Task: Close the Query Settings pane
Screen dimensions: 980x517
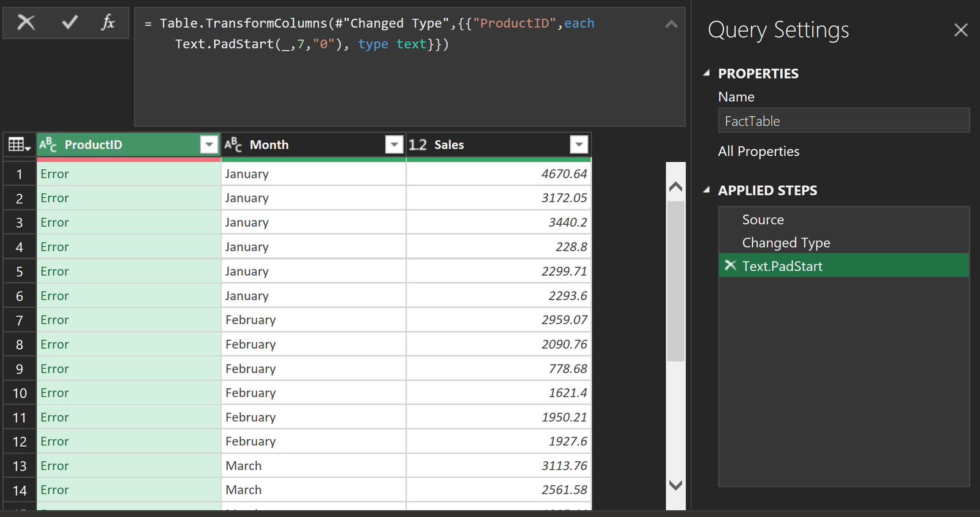Action: pyautogui.click(x=960, y=29)
